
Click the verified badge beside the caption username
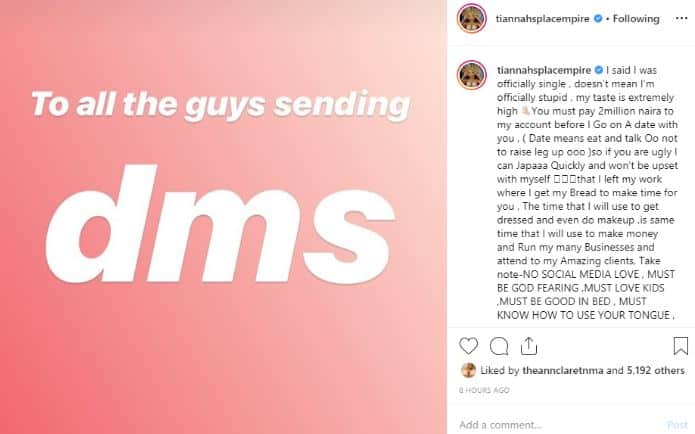[x=598, y=71]
